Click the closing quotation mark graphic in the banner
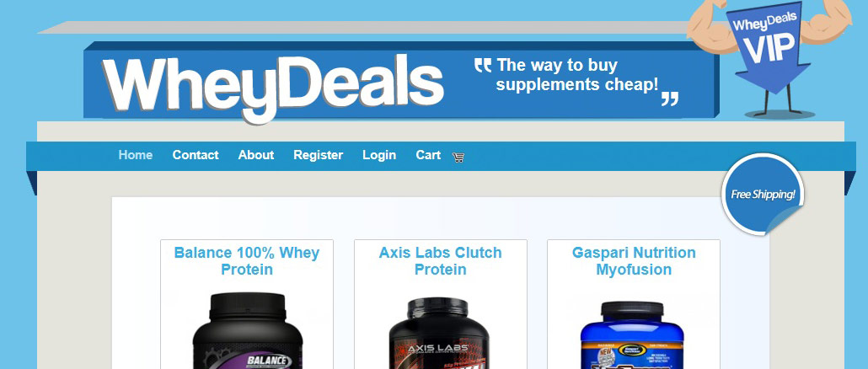This screenshot has height=369, width=868. click(670, 99)
